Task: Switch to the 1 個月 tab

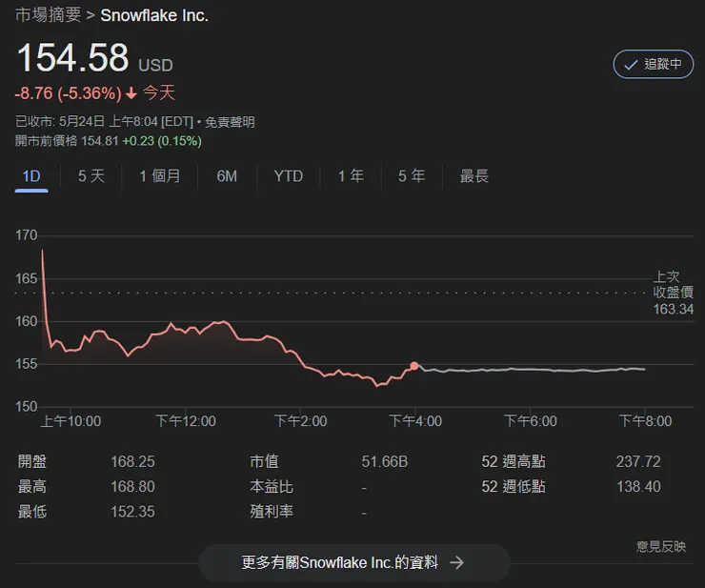Action: click(160, 176)
